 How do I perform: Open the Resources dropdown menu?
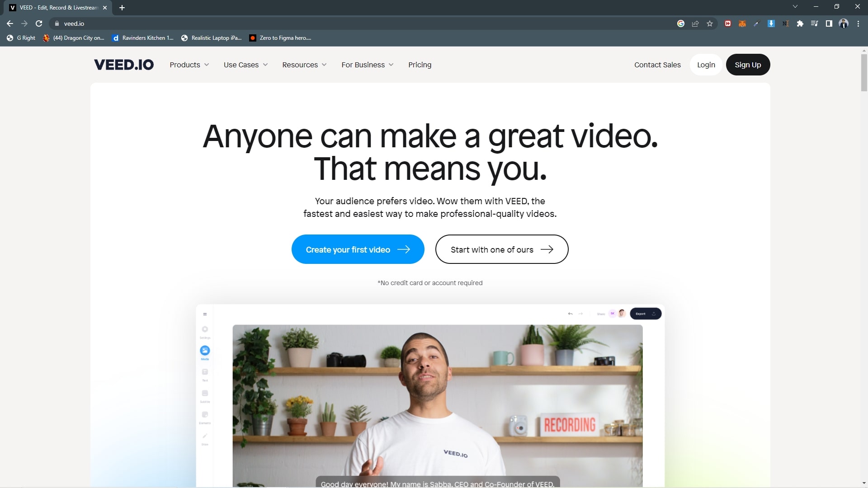pyautogui.click(x=304, y=65)
